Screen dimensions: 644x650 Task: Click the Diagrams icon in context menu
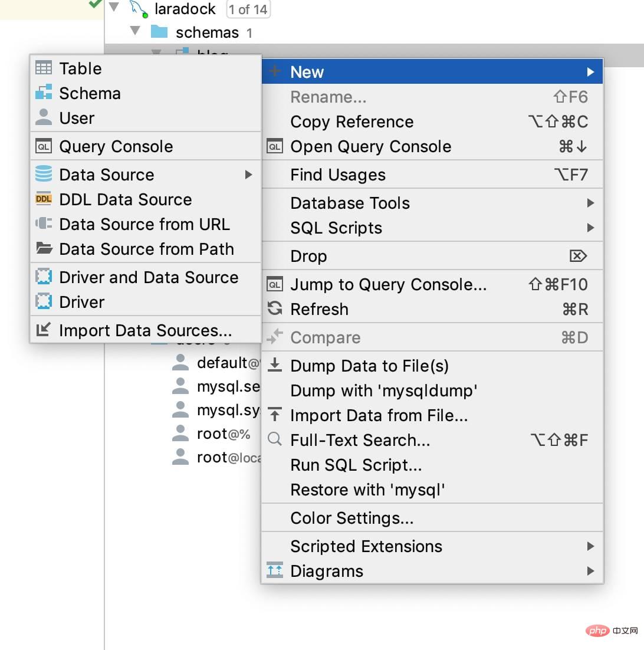(x=275, y=570)
